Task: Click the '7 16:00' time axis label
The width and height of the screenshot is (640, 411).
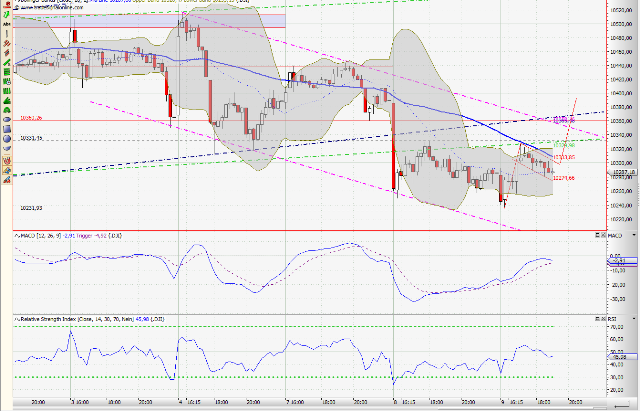Action: pos(295,402)
